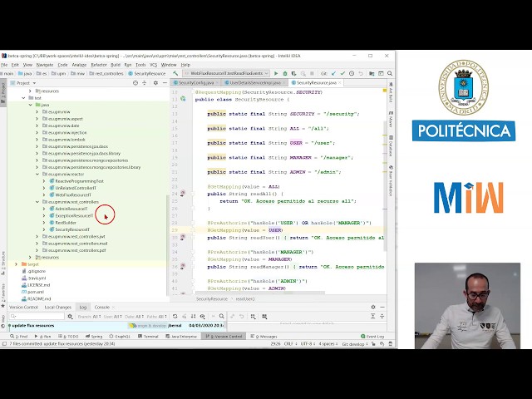
Task: Click the eye icon in VCS log toolbar
Action: [203, 316]
